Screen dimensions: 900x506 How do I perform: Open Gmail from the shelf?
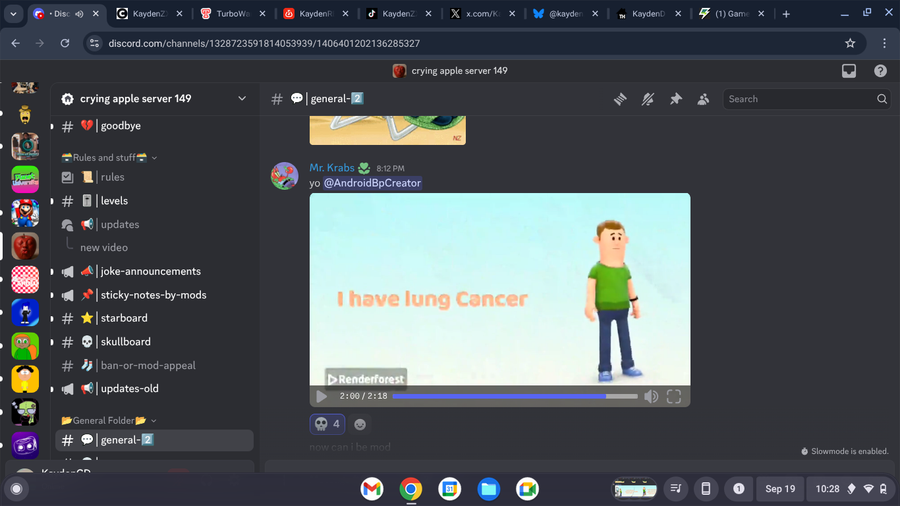click(372, 489)
